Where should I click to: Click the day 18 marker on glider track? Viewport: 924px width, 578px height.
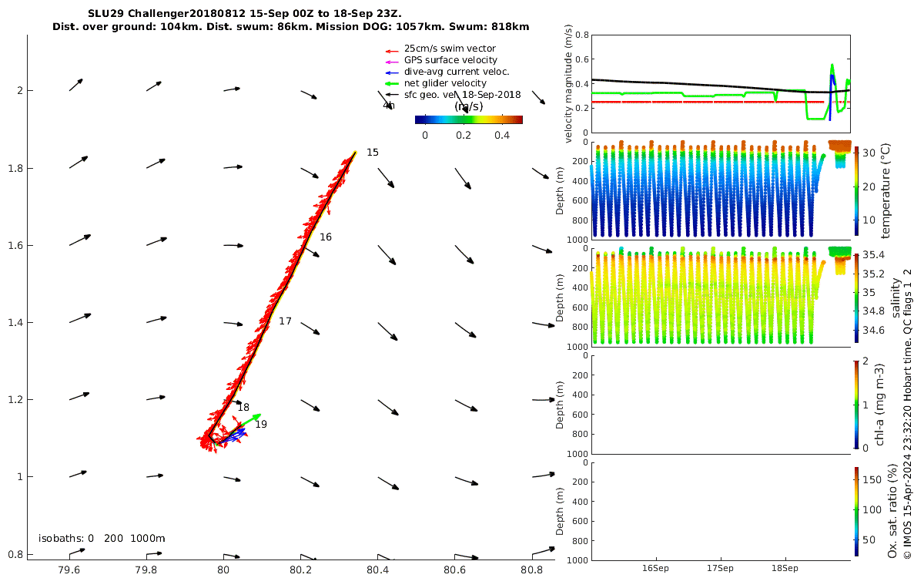point(243,407)
